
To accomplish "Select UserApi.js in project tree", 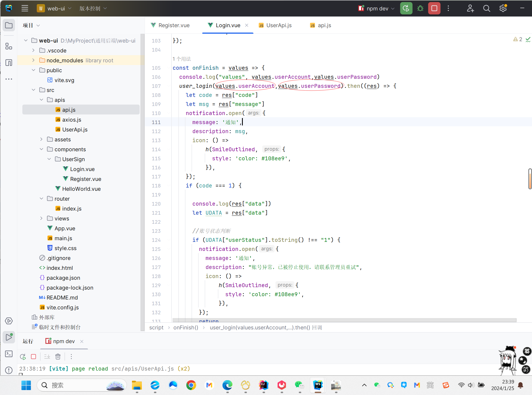I will tap(75, 130).
